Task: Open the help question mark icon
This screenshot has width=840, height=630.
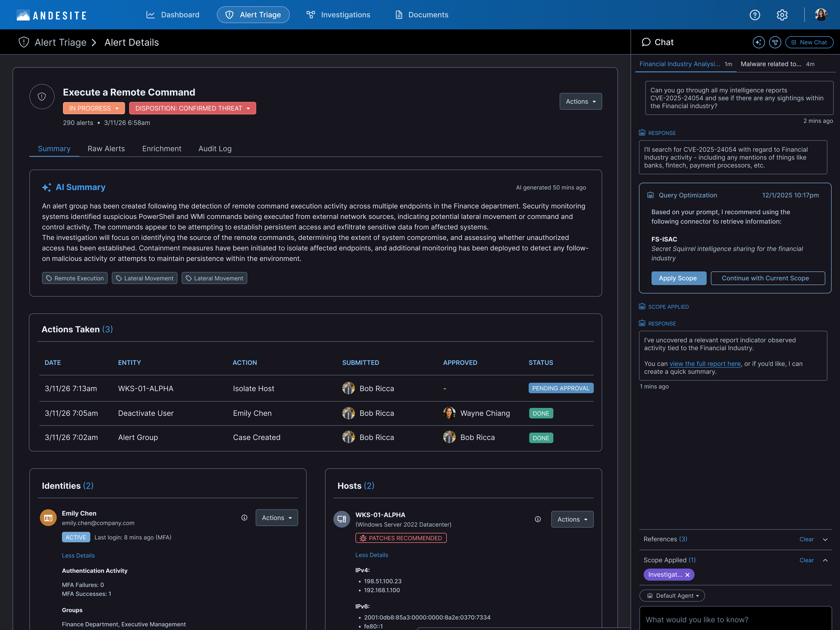Action: pos(755,15)
